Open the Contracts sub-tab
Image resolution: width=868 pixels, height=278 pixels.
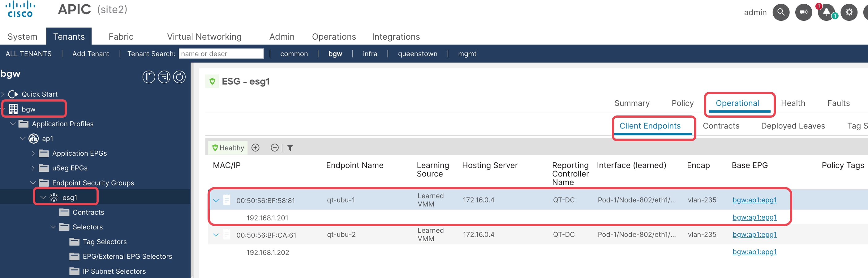click(x=721, y=126)
